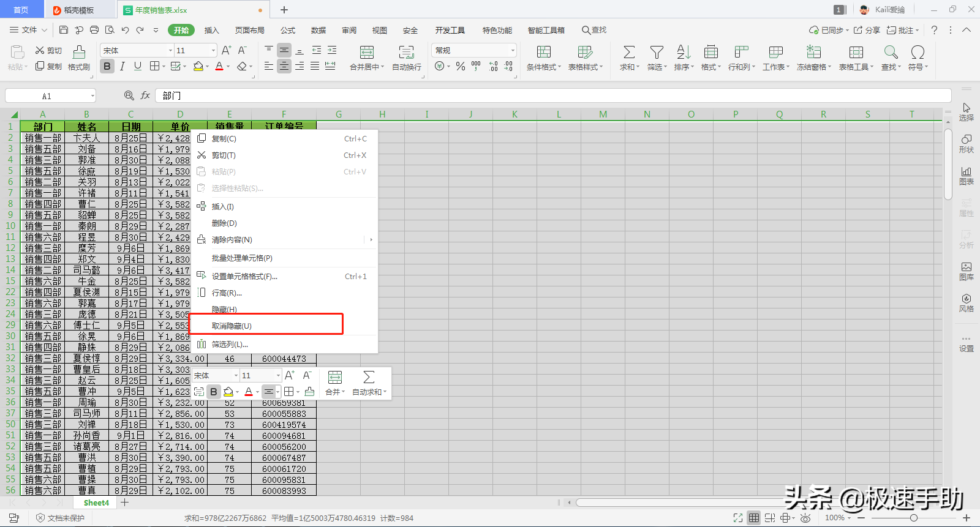Choose Row Height (行高) menu item
This screenshot has width=980, height=527.
tap(284, 293)
